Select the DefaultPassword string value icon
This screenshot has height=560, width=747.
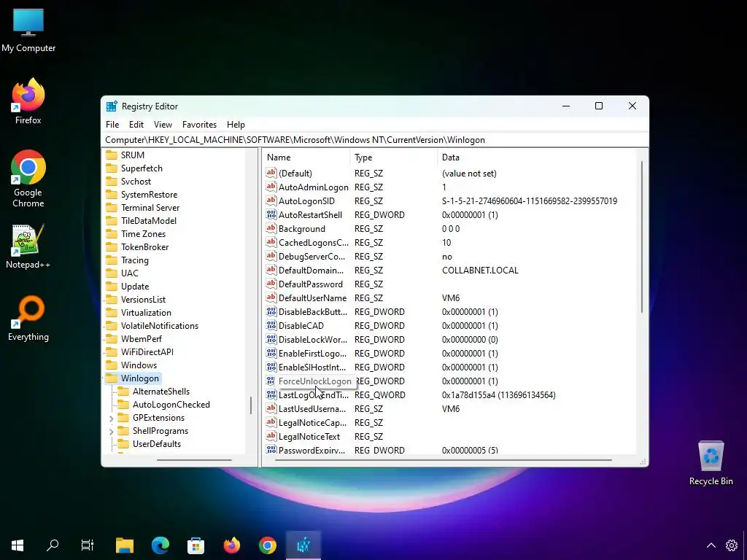pos(271,284)
